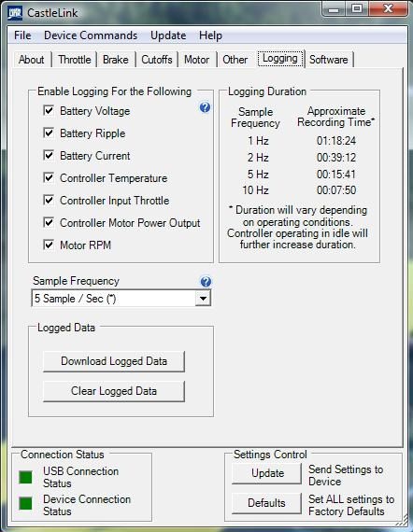Switch to the Motor tab
Image resolution: width=413 pixels, height=532 pixels.
click(x=196, y=60)
